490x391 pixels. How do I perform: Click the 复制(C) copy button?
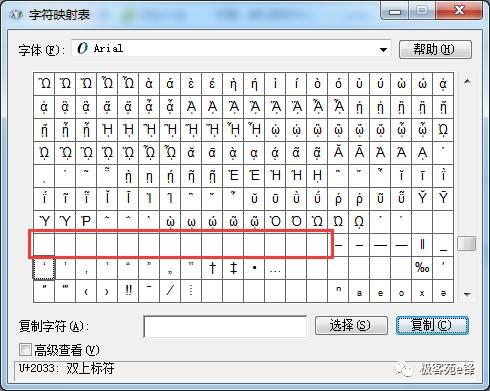click(432, 325)
